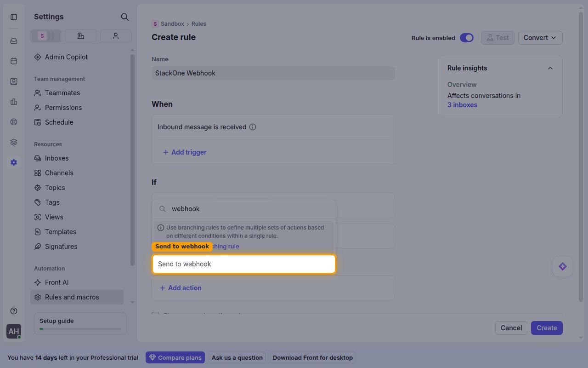Select Send to webhook action
The height and width of the screenshot is (368, 588).
coord(244,264)
